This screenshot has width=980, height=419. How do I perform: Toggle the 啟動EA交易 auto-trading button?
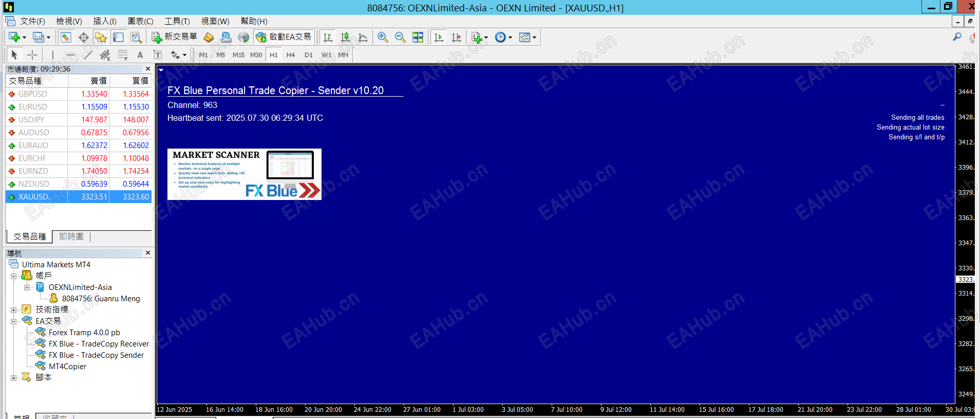click(284, 37)
